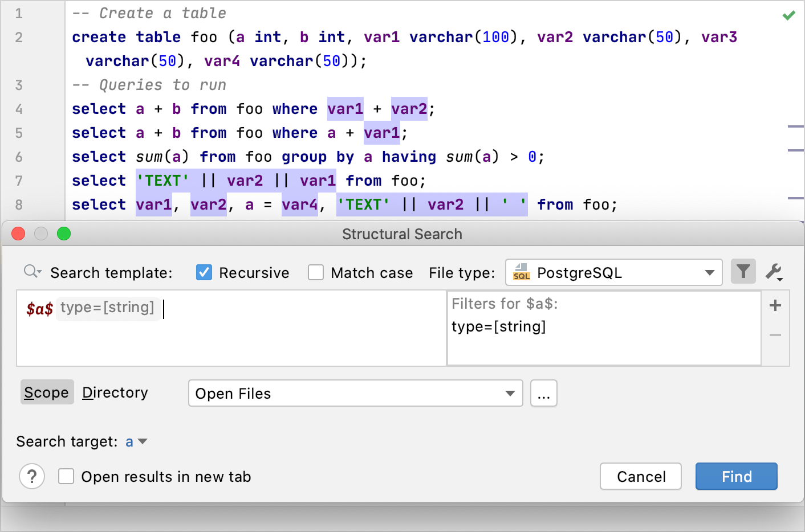Enable Open results in new tab
Viewport: 805px width, 532px height.
pyautogui.click(x=66, y=476)
